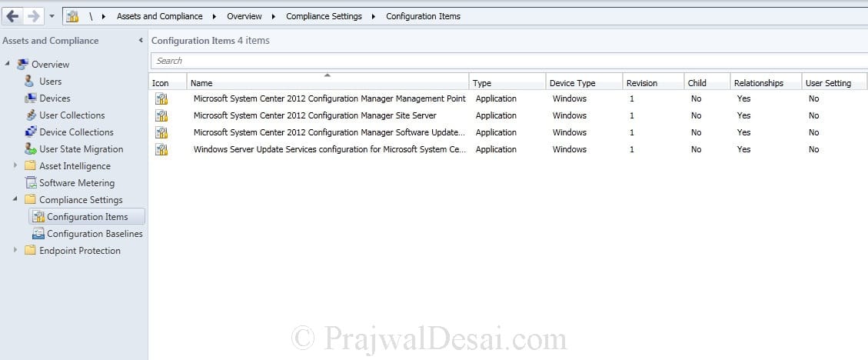Sort by the Name column header
The image size is (868, 360).
coord(328,82)
